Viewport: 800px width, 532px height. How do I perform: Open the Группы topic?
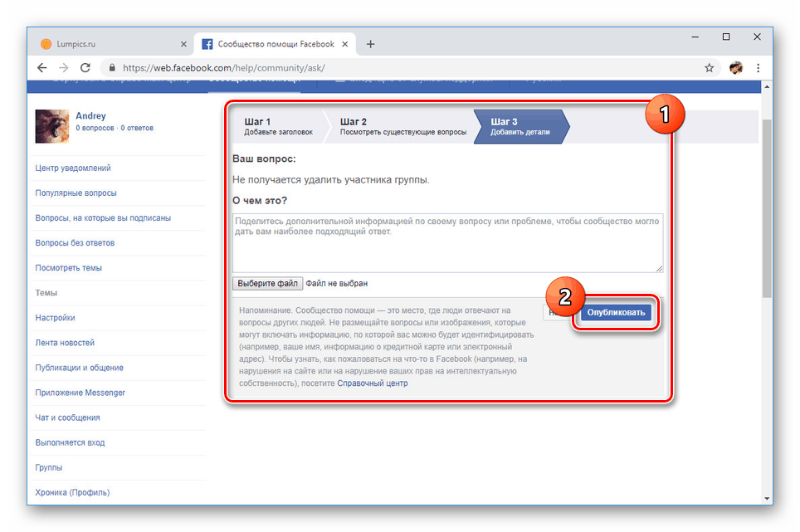(x=48, y=468)
